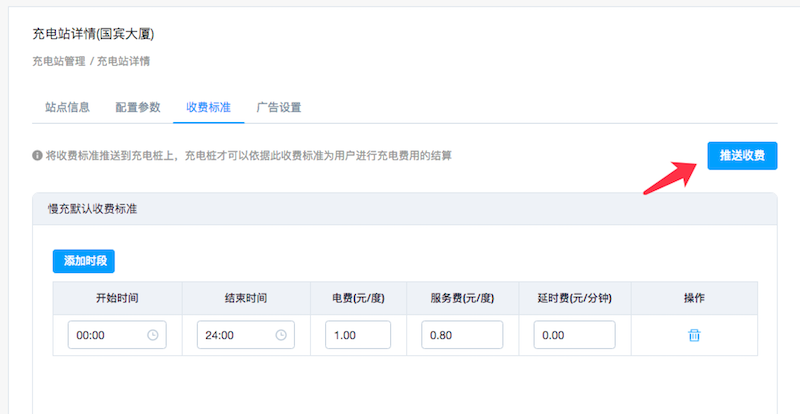Click the 添加时段 button

[84, 261]
